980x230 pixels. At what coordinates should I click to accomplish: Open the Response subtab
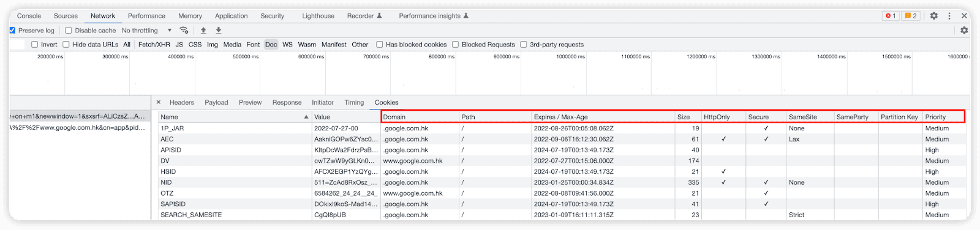tap(287, 102)
